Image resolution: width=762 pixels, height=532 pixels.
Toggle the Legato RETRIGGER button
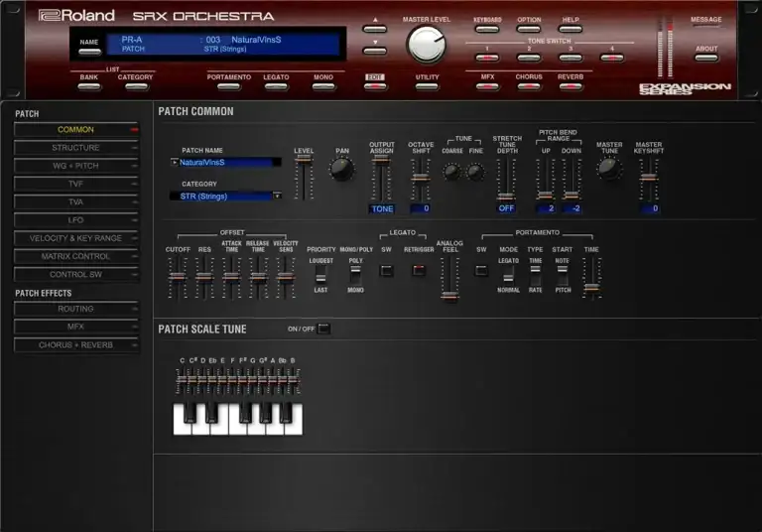point(419,270)
